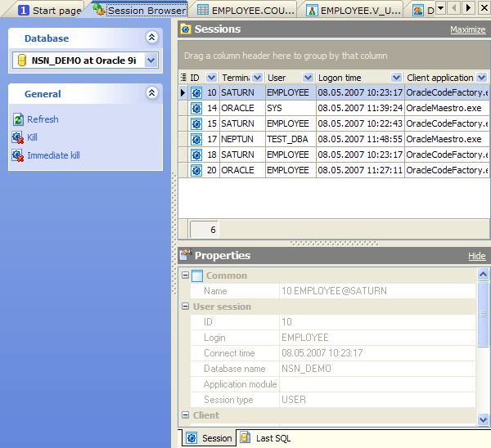Collapse the Database panel section
Image resolution: width=491 pixels, height=448 pixels.
pyautogui.click(x=151, y=38)
